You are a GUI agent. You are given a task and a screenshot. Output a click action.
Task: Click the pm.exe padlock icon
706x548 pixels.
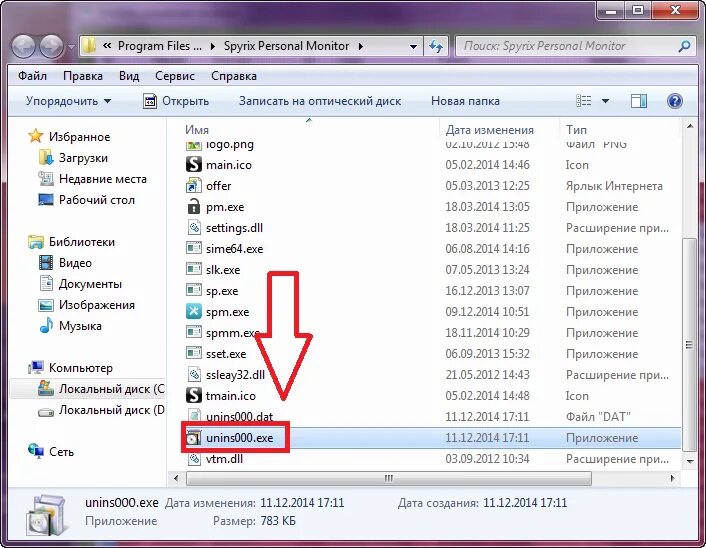[x=194, y=207]
